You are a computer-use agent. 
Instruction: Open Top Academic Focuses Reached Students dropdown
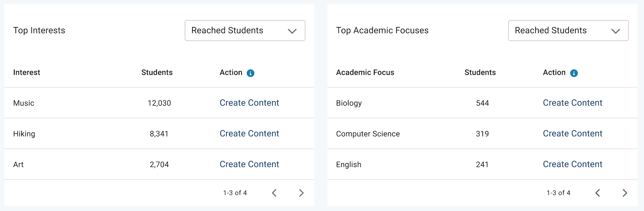pyautogui.click(x=568, y=30)
